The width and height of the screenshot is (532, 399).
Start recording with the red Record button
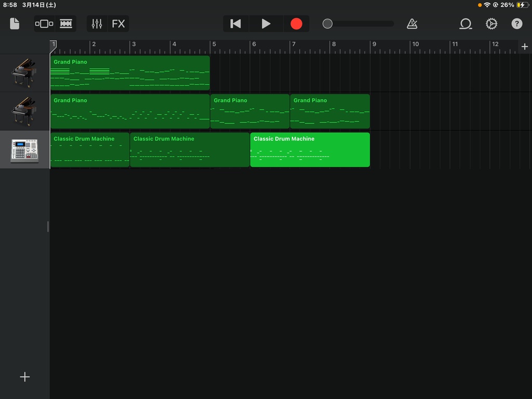pyautogui.click(x=296, y=24)
